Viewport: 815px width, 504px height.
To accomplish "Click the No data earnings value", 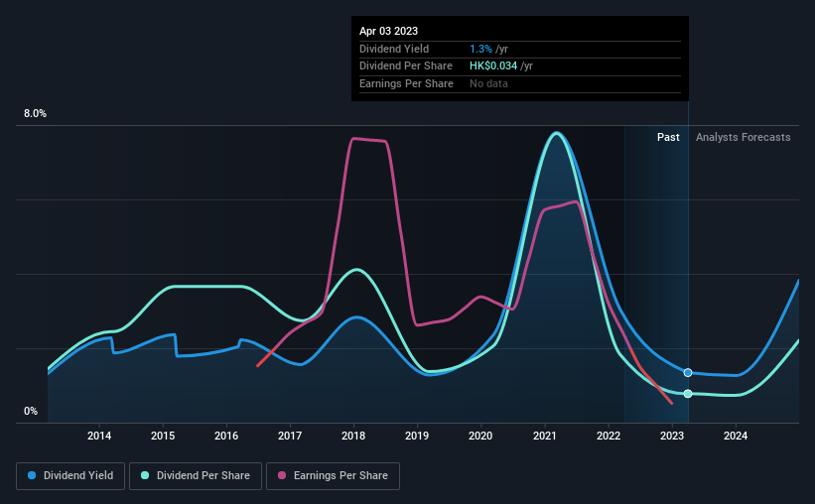I will (x=488, y=83).
